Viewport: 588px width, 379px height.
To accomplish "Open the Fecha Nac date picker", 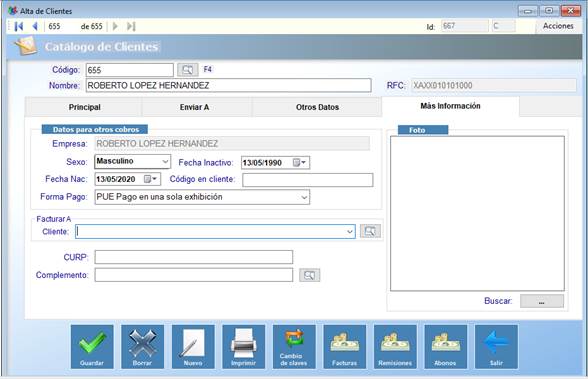I will [150, 179].
